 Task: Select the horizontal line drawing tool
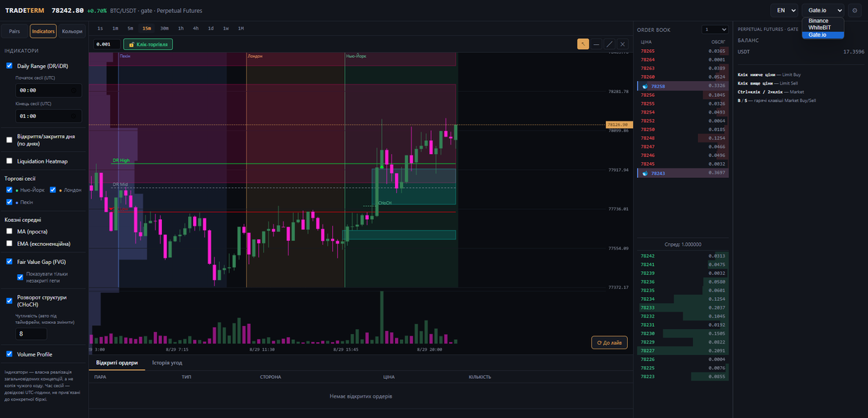[x=596, y=44]
